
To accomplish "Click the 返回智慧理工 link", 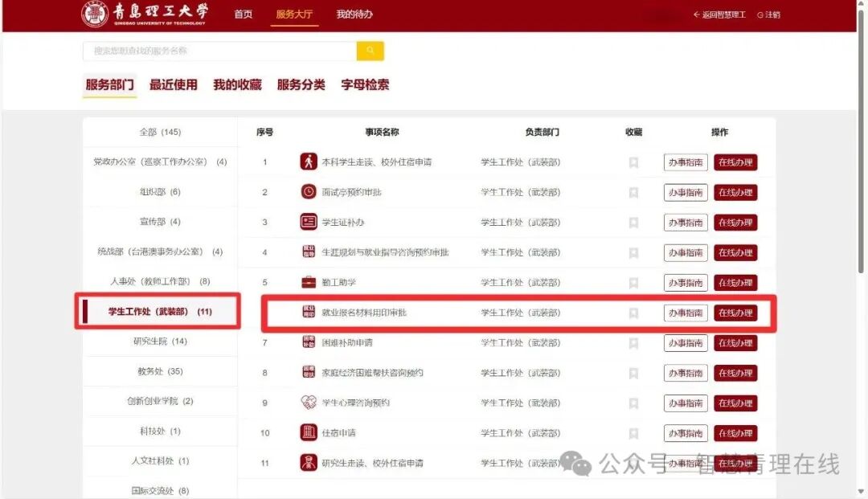I will pos(719,15).
